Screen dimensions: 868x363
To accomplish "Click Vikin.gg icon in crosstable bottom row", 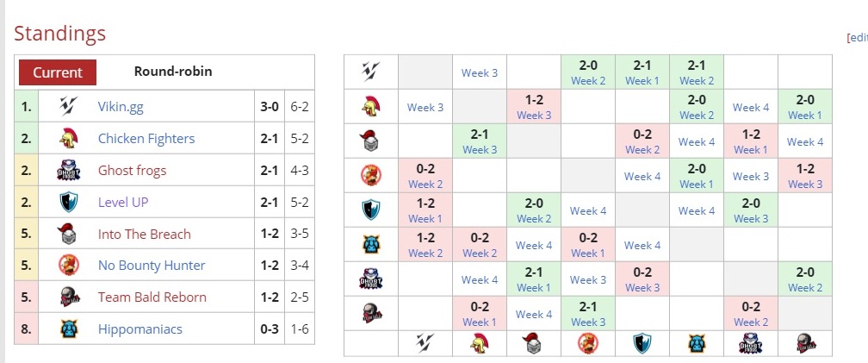I will 425,343.
